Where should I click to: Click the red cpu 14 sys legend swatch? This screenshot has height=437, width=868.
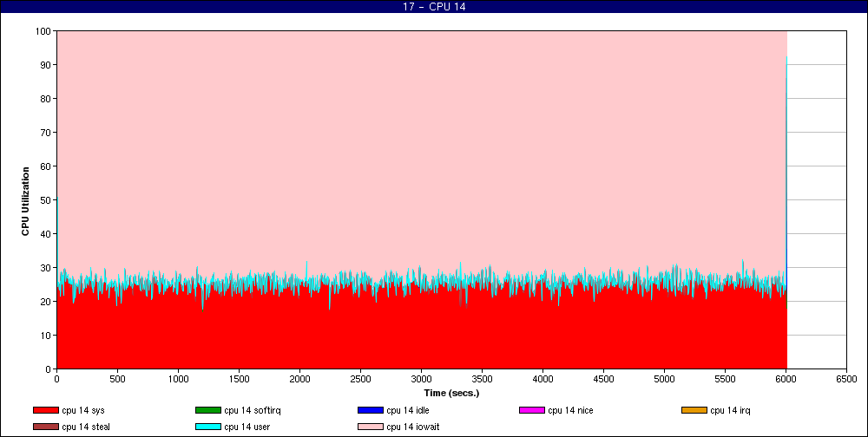(46, 410)
